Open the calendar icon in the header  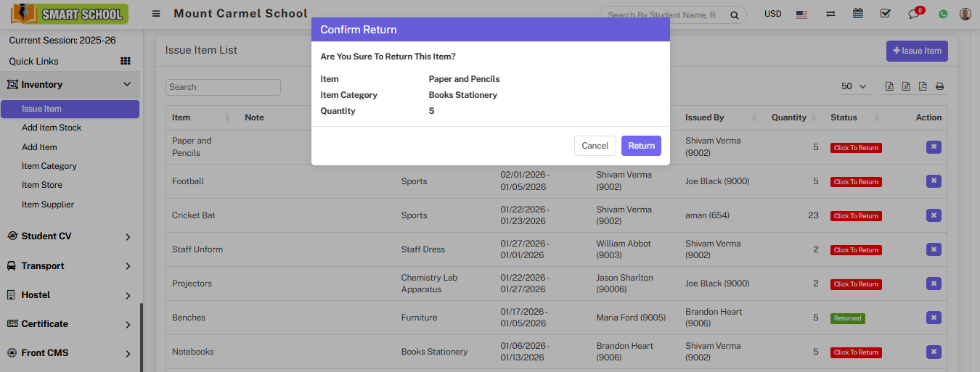tap(858, 14)
